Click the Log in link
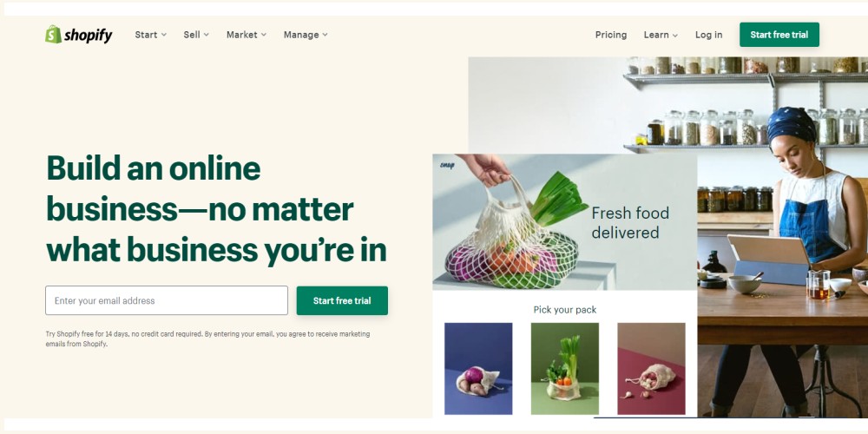The height and width of the screenshot is (434, 868). click(x=708, y=35)
